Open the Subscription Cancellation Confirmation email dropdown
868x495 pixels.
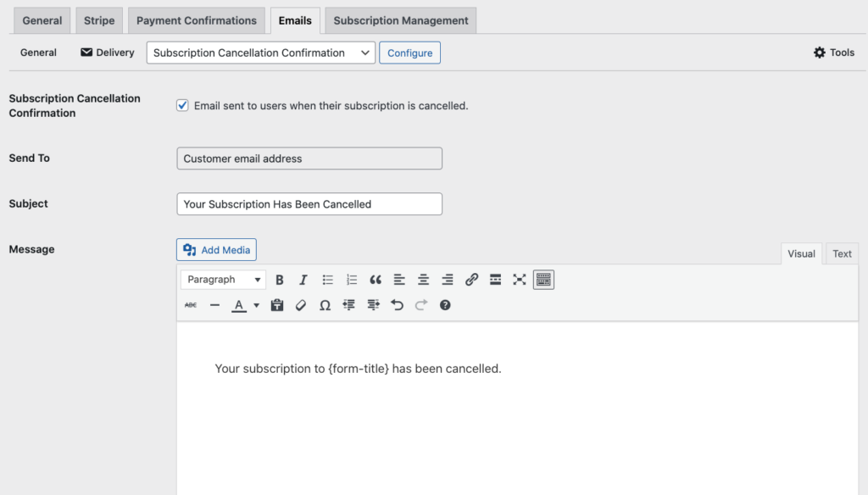pos(260,53)
